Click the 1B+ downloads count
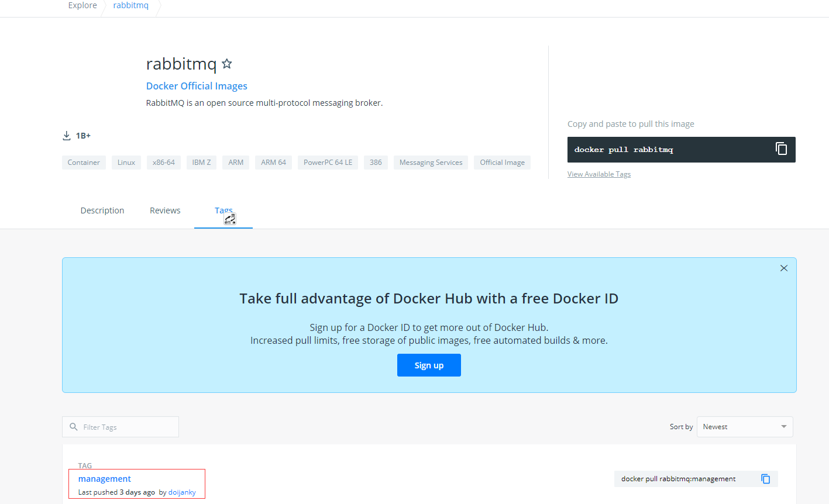This screenshot has width=829, height=504. pos(83,136)
